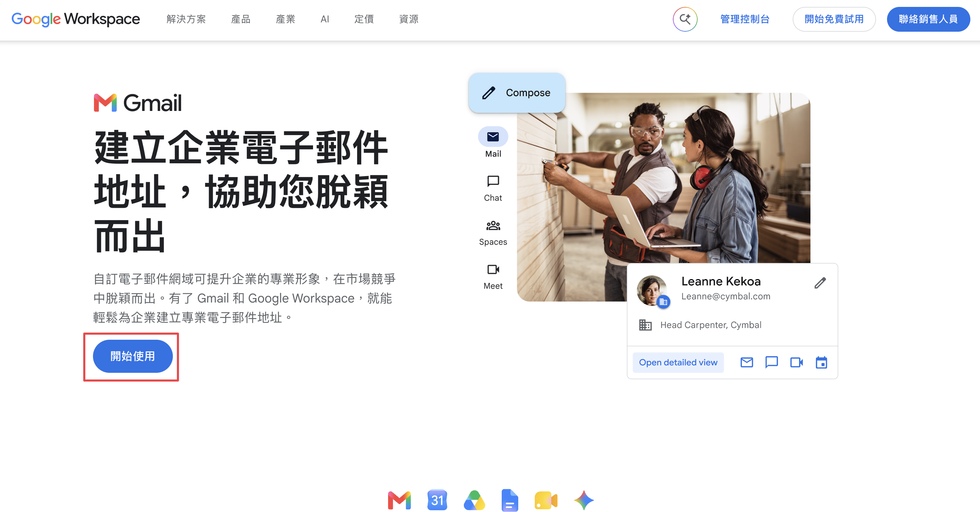Image resolution: width=980 pixels, height=512 pixels.
Task: Open the 產品 menu
Action: point(241,19)
